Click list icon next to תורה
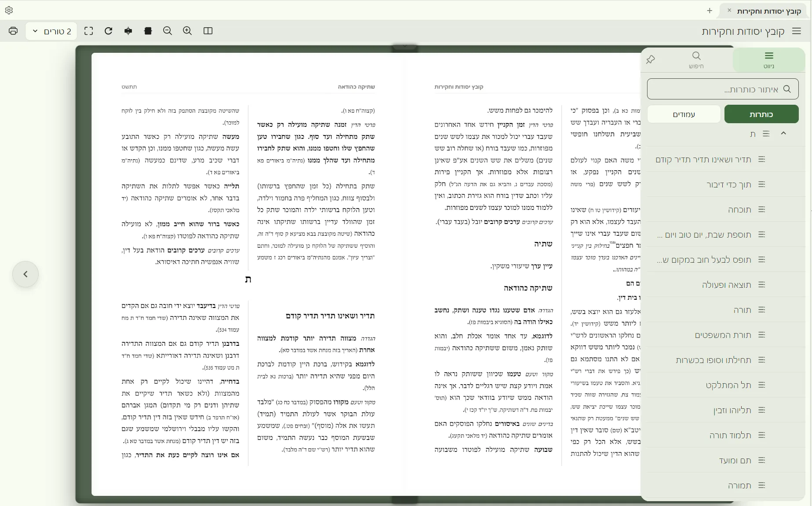 [762, 310]
